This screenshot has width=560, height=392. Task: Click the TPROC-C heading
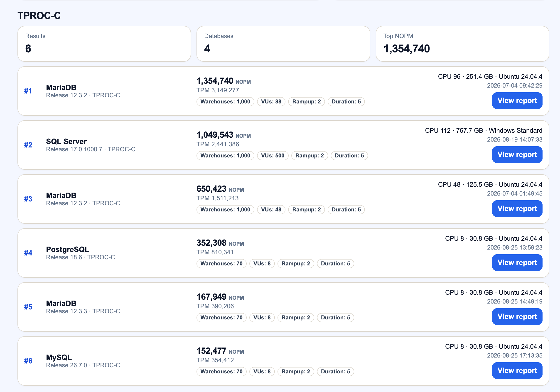pyautogui.click(x=39, y=16)
